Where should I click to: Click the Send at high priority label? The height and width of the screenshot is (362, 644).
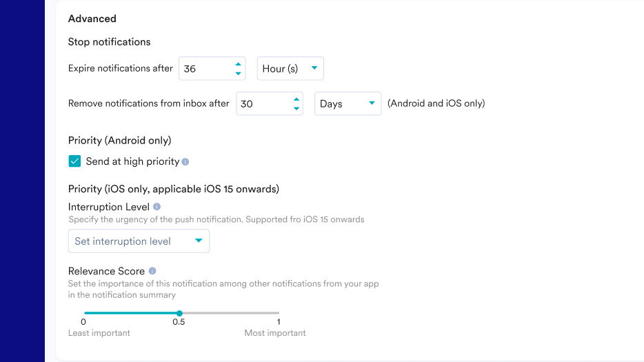[132, 161]
